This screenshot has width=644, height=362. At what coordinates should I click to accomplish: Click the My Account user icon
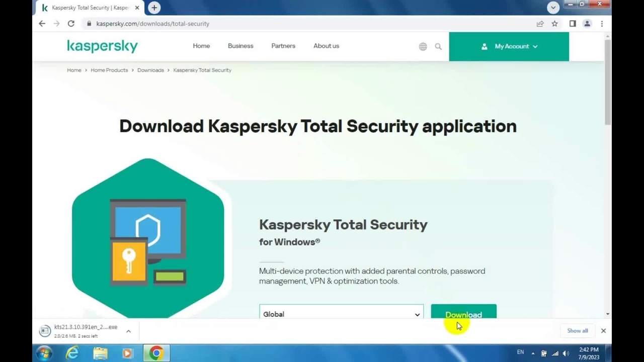[484, 46]
